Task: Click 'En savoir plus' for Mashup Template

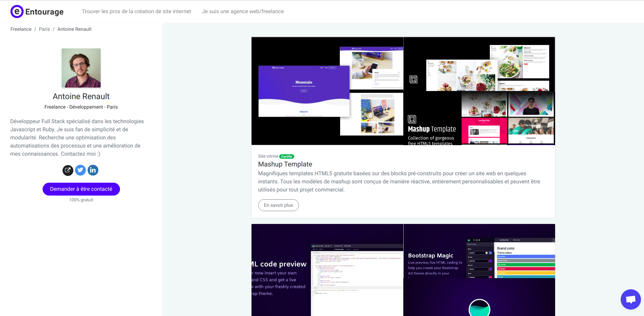Action: click(279, 205)
